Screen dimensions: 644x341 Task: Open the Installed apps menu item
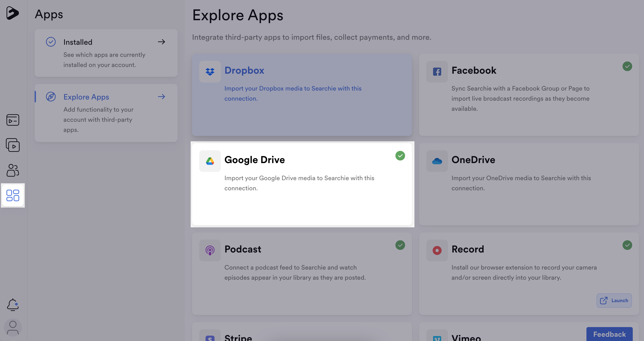click(x=106, y=53)
